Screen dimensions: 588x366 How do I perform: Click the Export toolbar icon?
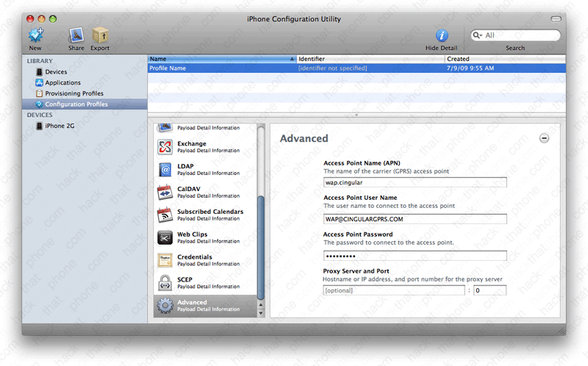point(100,35)
